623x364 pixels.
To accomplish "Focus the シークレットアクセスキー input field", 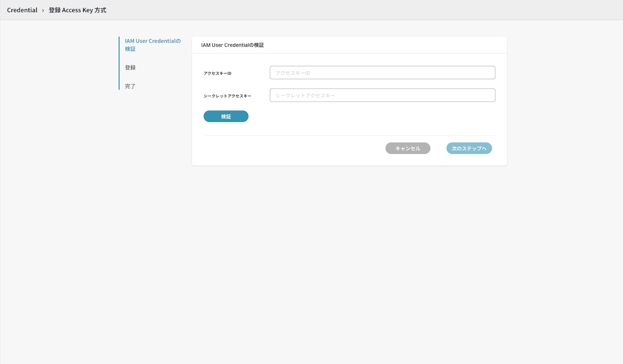I will pos(383,95).
